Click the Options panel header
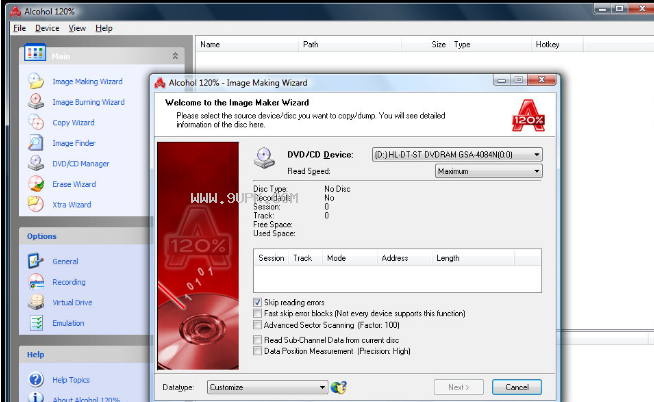654x402 pixels. (x=86, y=236)
